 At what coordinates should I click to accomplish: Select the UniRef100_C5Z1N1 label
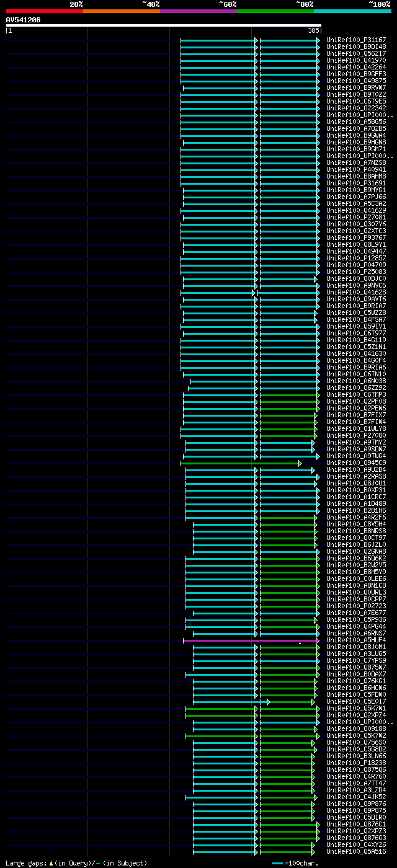point(356,347)
